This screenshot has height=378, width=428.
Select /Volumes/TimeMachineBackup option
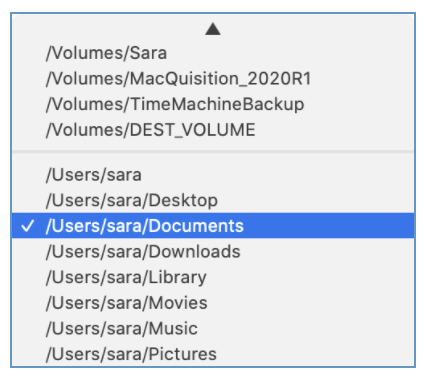[213, 104]
